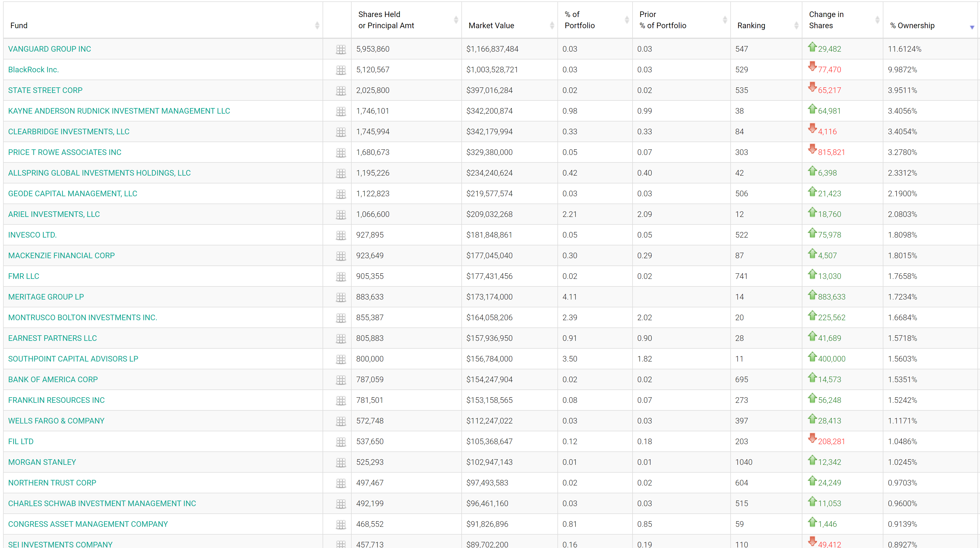Open grid icon for INVESCO LTD. row
Viewport: 980px width, 548px height.
tap(341, 235)
